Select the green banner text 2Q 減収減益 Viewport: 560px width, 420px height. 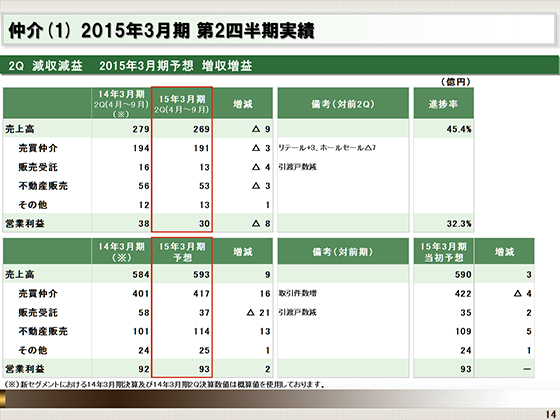click(x=45, y=66)
